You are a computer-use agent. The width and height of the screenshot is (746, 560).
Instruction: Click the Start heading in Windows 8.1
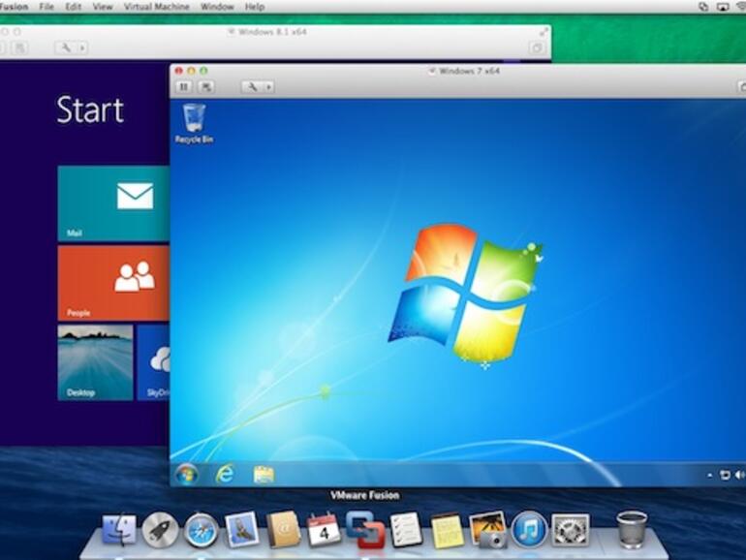pyautogui.click(x=90, y=109)
